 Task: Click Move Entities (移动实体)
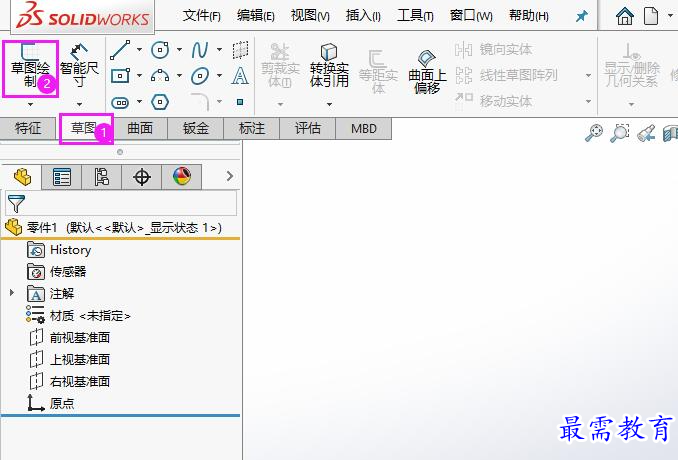pyautogui.click(x=493, y=101)
